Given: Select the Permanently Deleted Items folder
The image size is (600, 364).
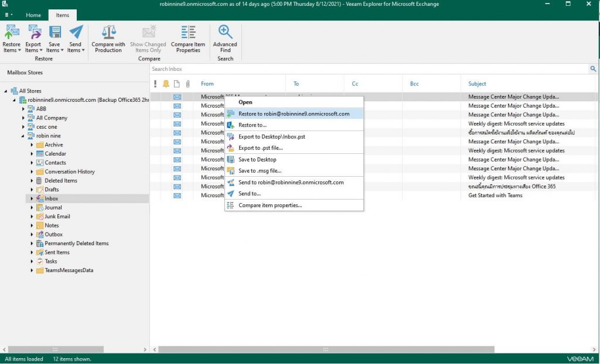Looking at the screenshot, I should (x=77, y=243).
